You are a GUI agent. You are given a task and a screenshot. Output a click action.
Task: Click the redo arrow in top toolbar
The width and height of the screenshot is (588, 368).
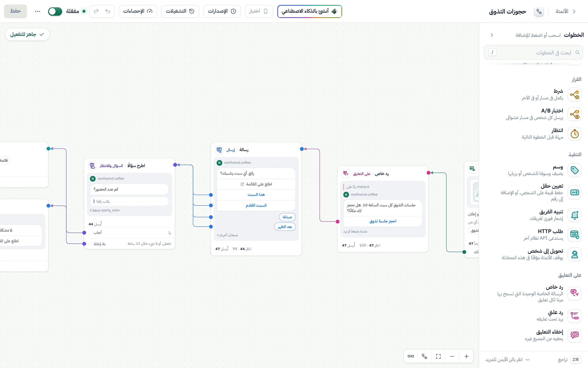(96, 11)
